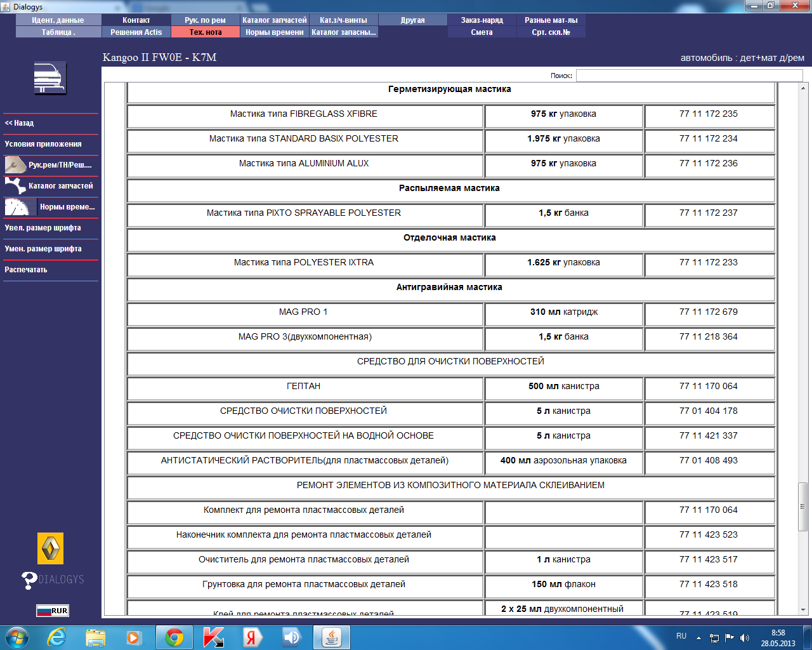Select 400 мл аэрозольная упаковка cell
The image size is (812, 650).
[563, 462]
